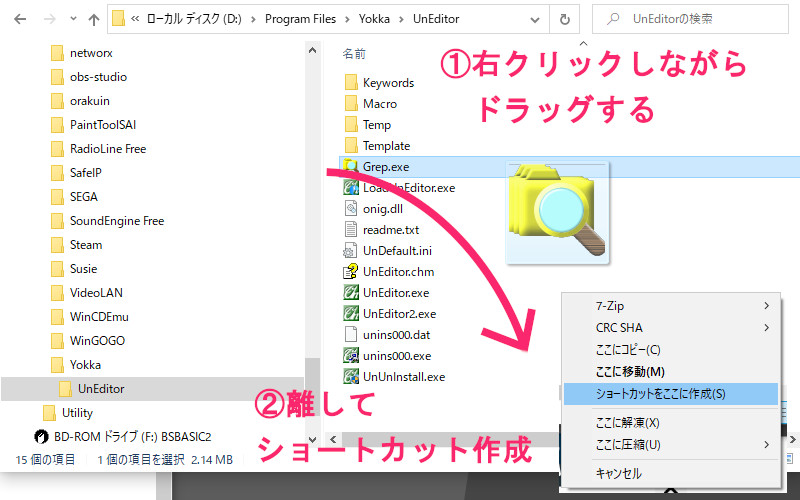This screenshot has height=500, width=800.
Task: Select Steam folder in tree
Action: pyautogui.click(x=77, y=245)
